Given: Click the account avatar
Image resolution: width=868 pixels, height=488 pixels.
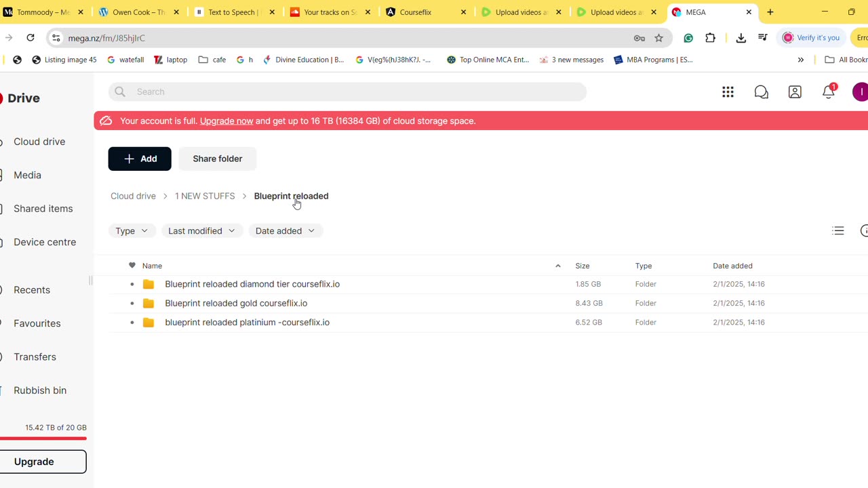Looking at the screenshot, I should 860,92.
